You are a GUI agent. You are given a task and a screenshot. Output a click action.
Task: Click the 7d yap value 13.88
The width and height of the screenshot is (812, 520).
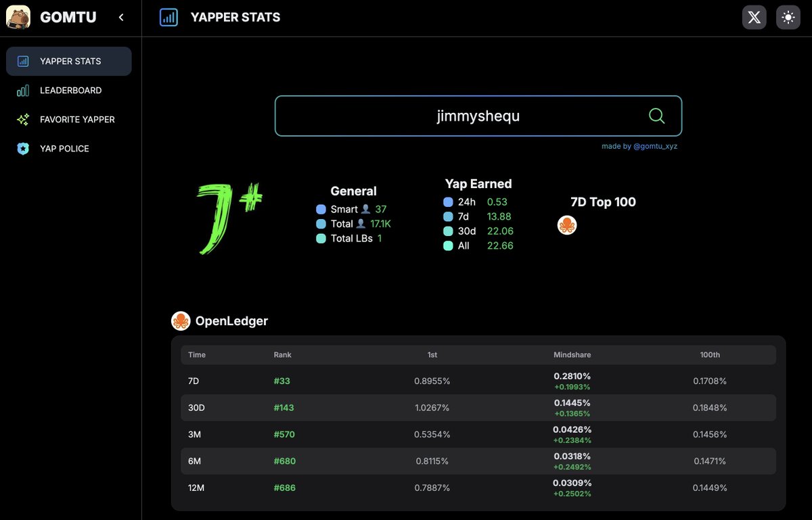coord(499,216)
